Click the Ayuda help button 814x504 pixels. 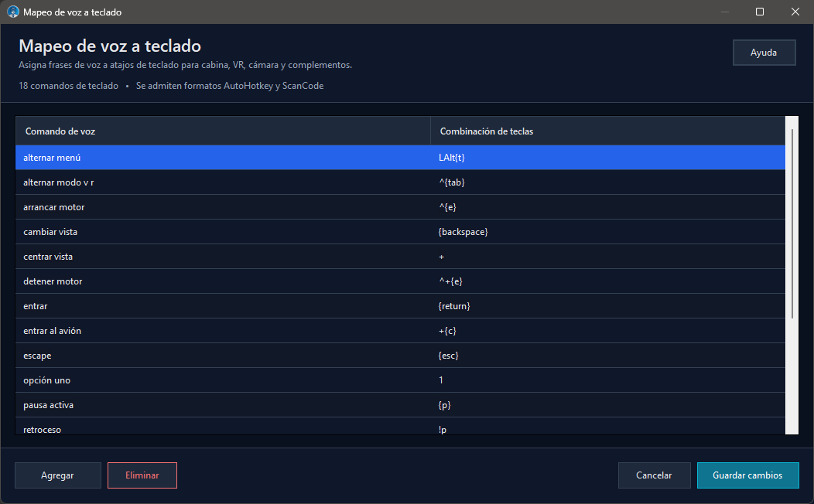[x=764, y=53]
